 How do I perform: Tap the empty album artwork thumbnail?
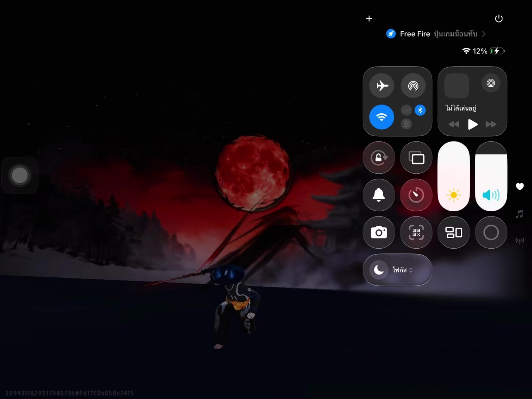(x=457, y=85)
